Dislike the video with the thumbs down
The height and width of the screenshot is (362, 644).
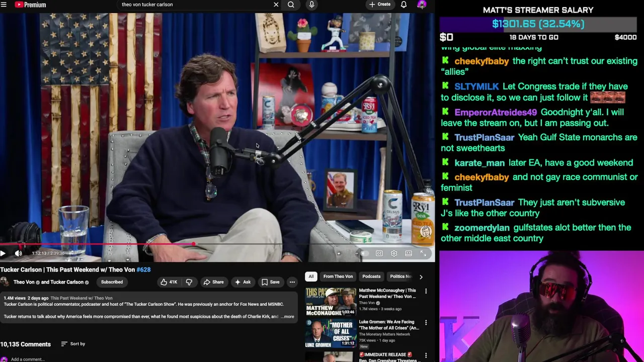click(189, 282)
